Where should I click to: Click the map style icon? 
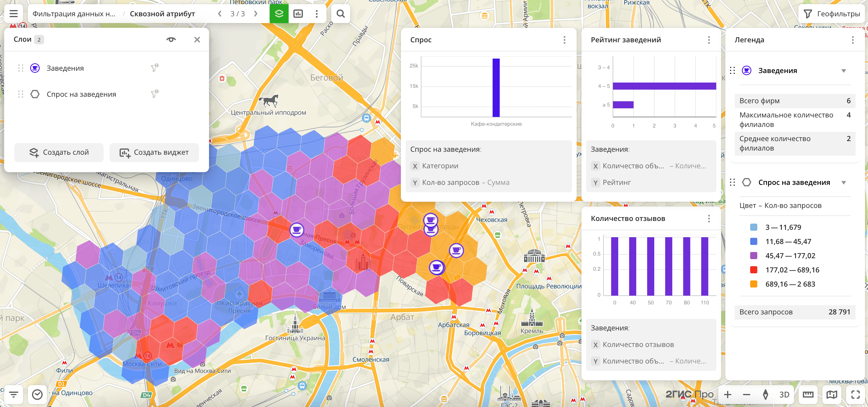pyautogui.click(x=831, y=394)
